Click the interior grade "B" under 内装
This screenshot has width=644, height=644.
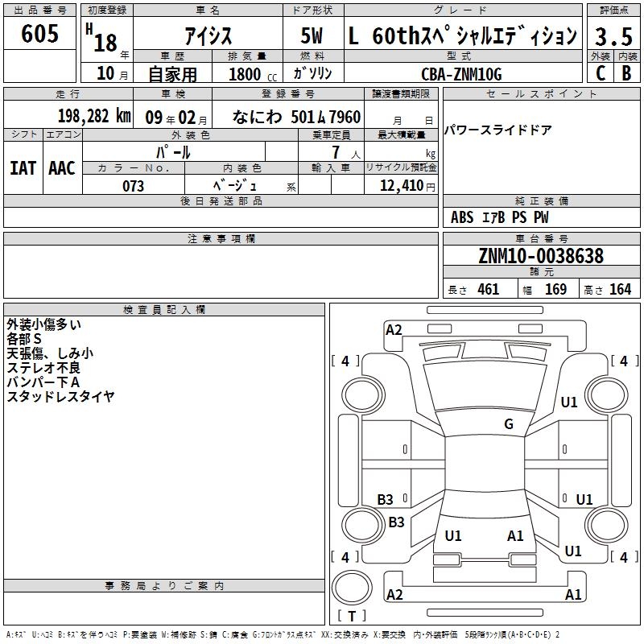coord(626,73)
